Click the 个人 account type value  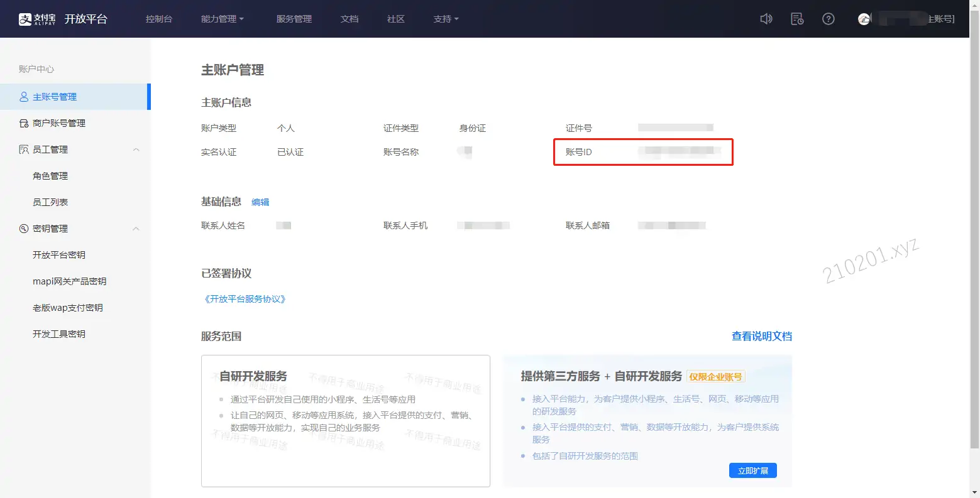click(286, 128)
